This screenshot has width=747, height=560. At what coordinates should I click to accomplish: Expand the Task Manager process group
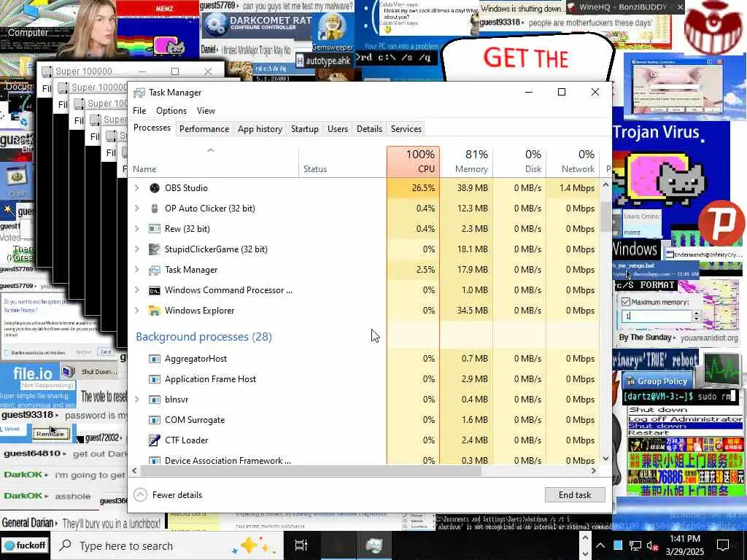(137, 270)
